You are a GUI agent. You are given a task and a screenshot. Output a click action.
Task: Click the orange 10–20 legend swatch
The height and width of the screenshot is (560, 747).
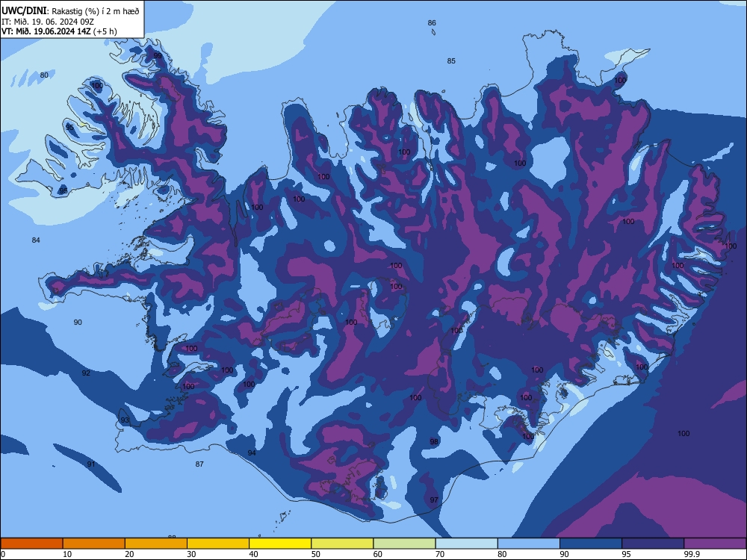pyautogui.click(x=94, y=544)
